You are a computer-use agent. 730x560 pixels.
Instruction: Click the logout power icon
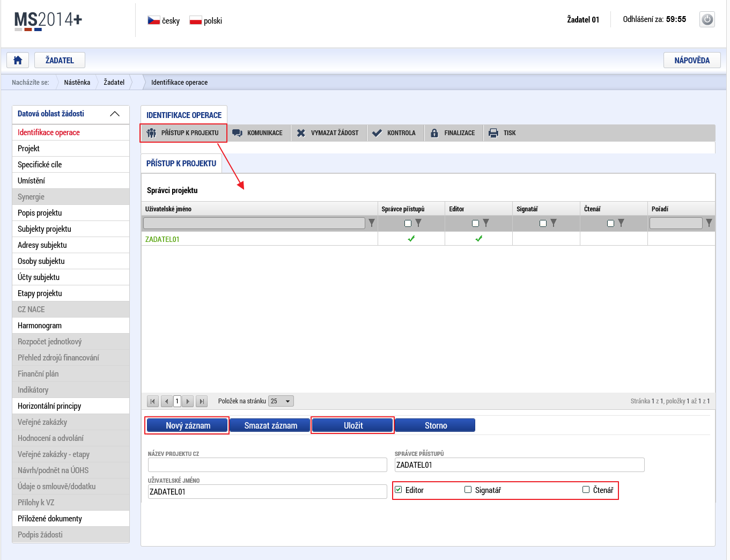(707, 19)
